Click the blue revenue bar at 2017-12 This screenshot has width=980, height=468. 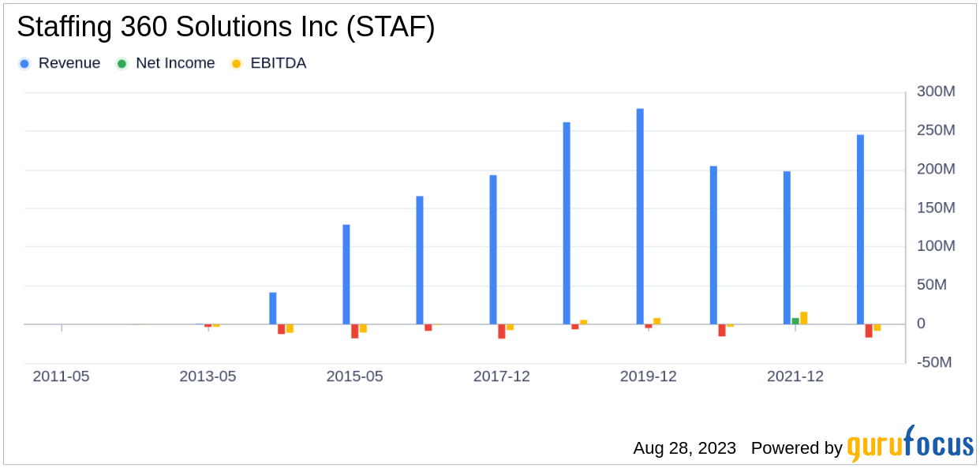(x=493, y=249)
